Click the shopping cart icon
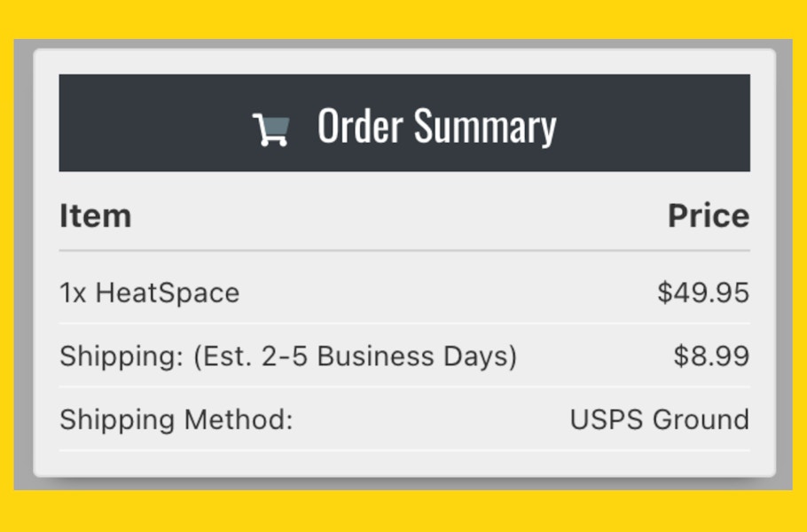Screen dimensions: 807x532 coord(270,129)
